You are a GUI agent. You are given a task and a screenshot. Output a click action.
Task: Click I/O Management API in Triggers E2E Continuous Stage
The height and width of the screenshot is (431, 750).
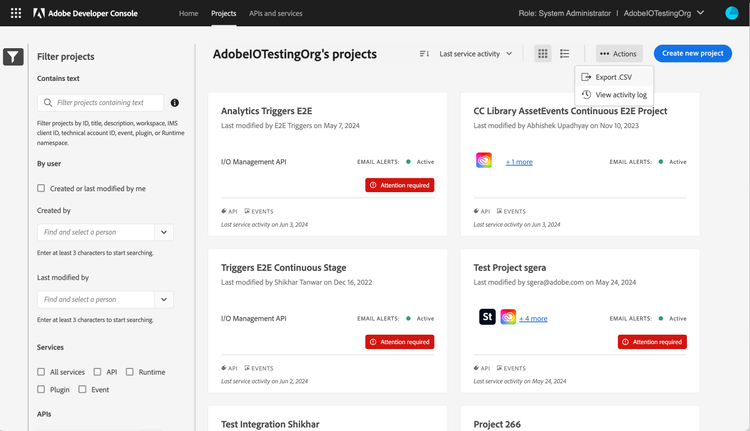tap(254, 319)
